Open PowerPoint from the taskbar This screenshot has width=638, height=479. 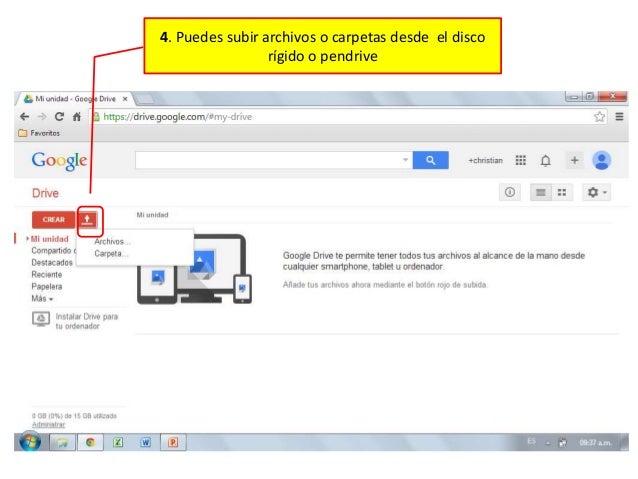tap(173, 442)
